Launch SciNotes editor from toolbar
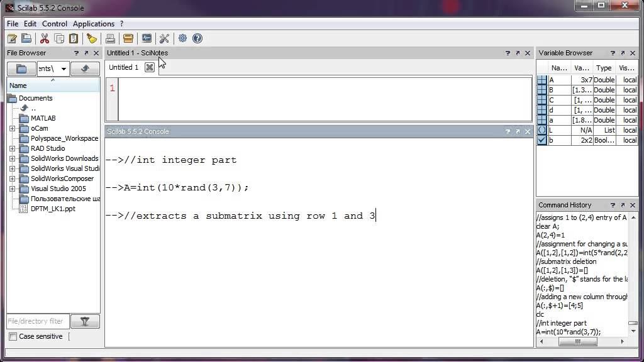 pos(12,38)
